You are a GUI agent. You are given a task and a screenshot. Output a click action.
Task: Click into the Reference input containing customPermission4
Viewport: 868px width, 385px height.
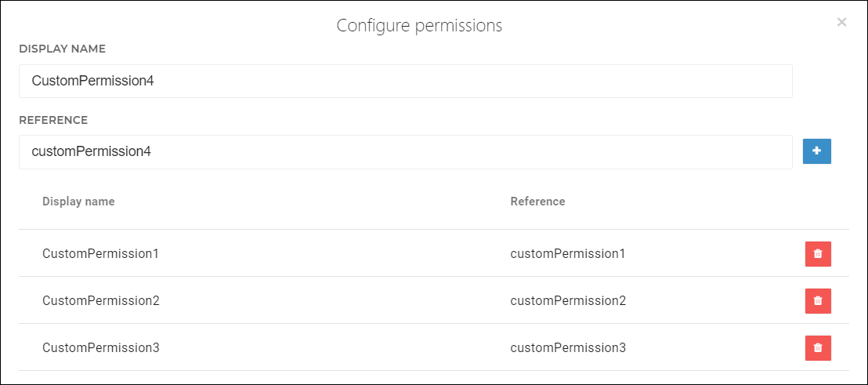pos(405,152)
